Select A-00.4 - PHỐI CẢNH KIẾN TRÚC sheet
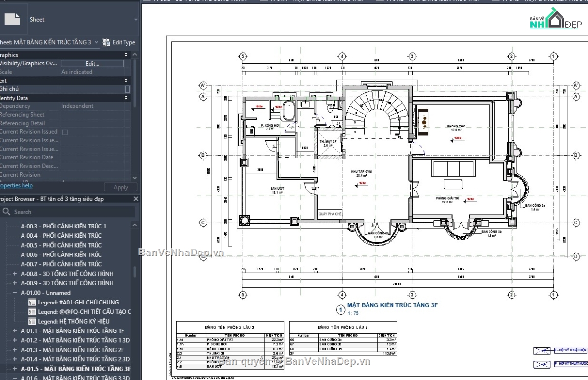 pos(61,235)
